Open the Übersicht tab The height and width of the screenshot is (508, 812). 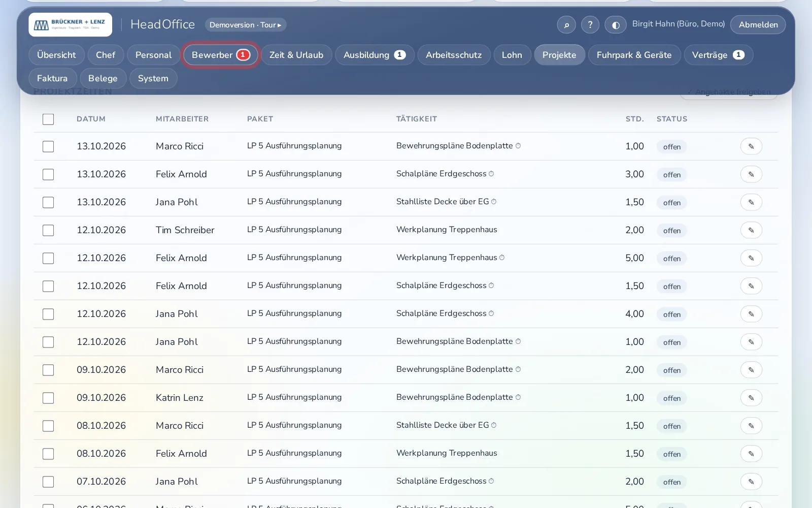[x=56, y=55]
